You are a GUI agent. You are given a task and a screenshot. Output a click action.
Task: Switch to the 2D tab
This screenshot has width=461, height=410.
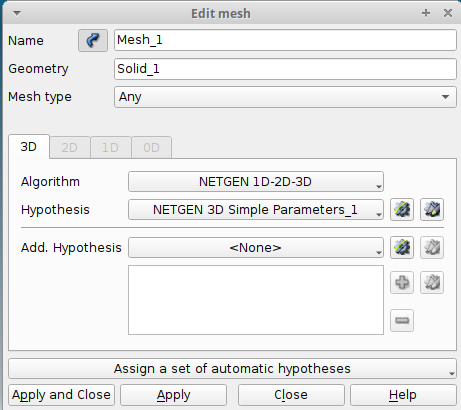pyautogui.click(x=70, y=147)
